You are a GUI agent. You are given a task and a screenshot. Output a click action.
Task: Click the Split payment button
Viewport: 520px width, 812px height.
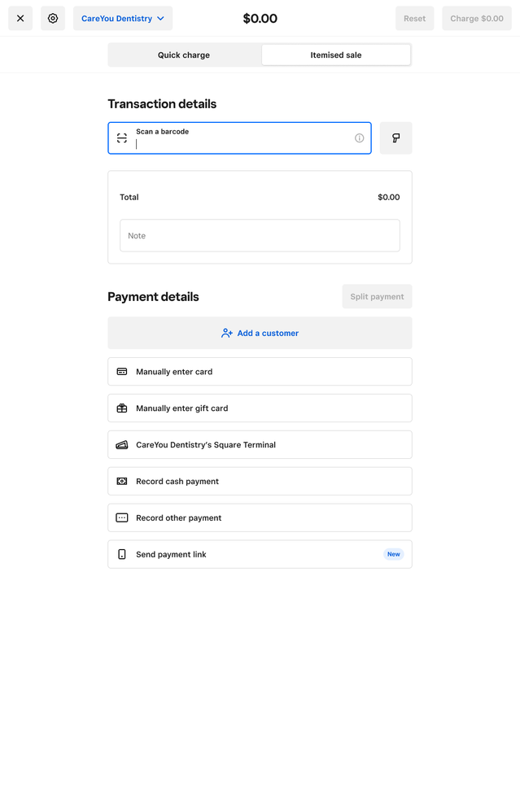(x=377, y=297)
